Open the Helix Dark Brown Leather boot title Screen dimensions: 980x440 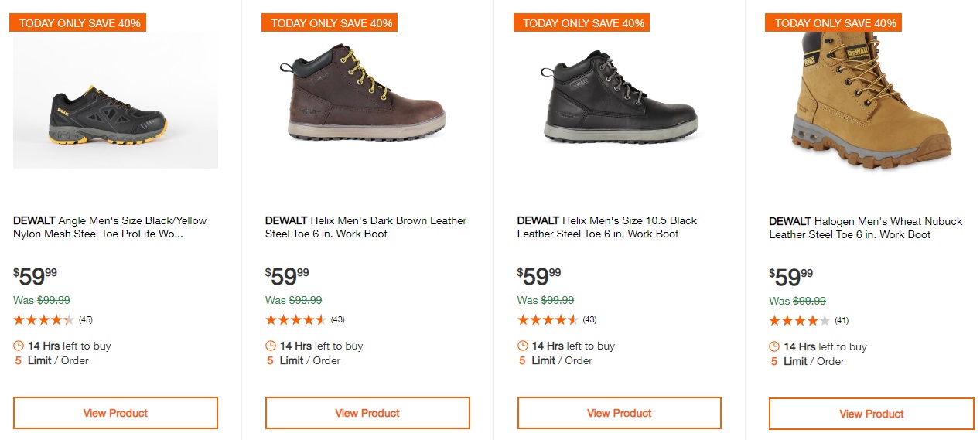pos(365,227)
